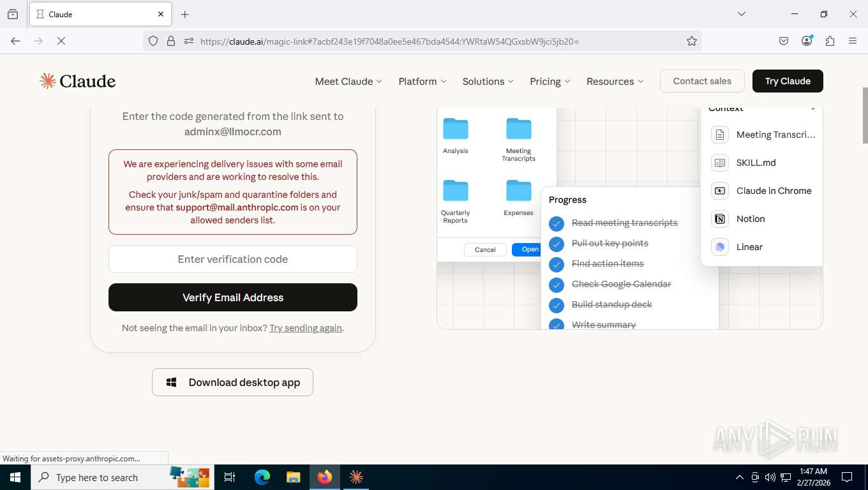Collapse the Context panel chevron
868x490 pixels.
pos(812,109)
